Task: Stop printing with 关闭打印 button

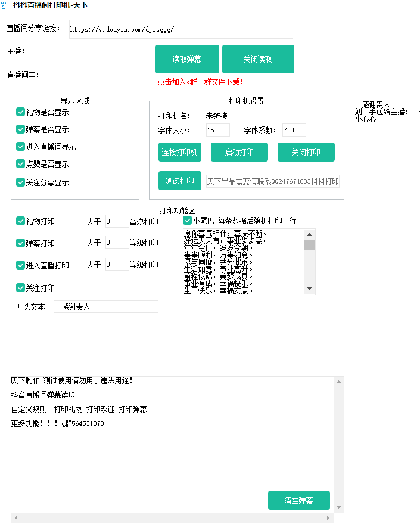Action: pos(306,152)
